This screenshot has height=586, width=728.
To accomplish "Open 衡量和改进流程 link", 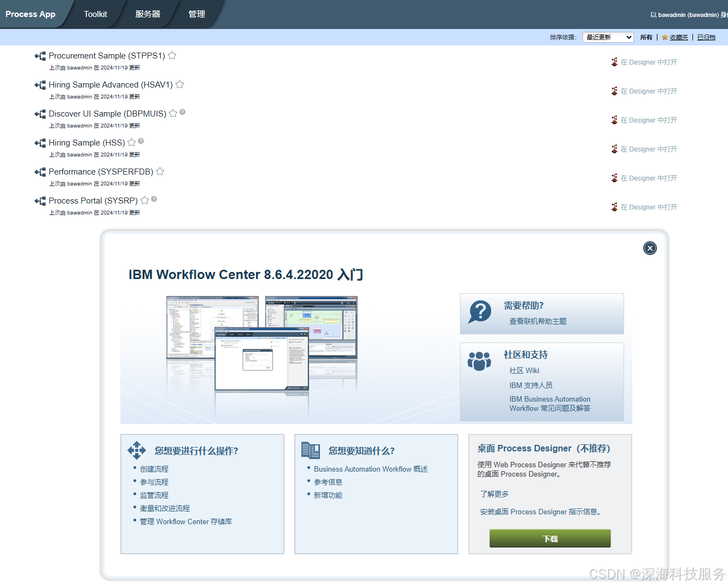I will 165,508.
